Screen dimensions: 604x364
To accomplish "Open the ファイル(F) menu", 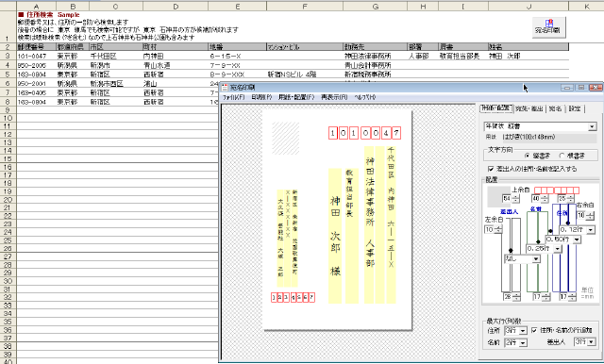I will [x=233, y=97].
